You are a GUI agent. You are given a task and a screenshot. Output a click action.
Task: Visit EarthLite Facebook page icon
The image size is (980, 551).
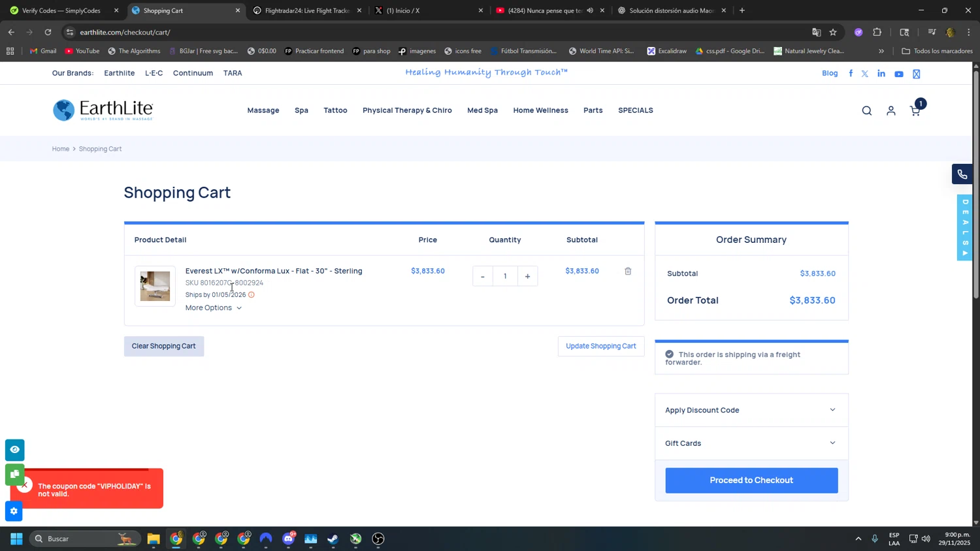pos(851,74)
